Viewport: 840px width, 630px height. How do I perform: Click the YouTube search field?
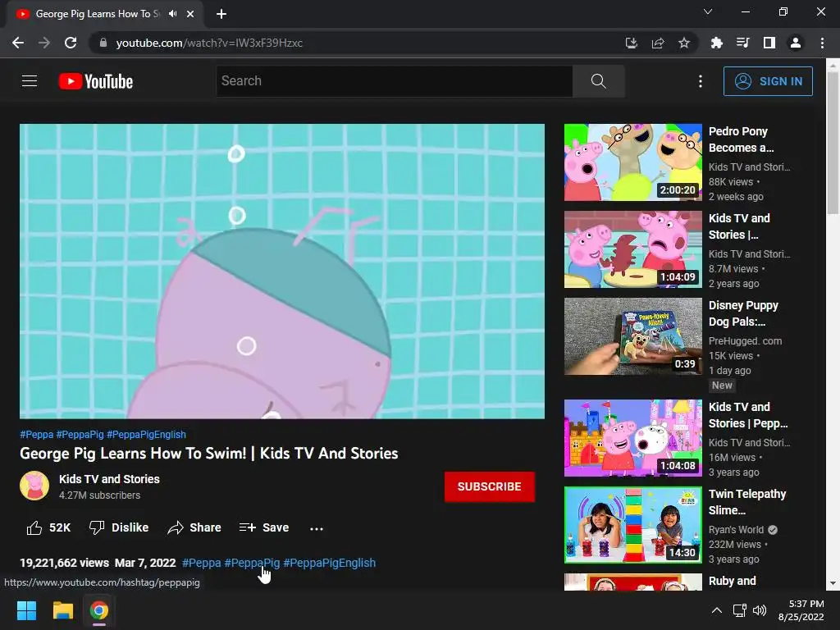[x=395, y=81]
